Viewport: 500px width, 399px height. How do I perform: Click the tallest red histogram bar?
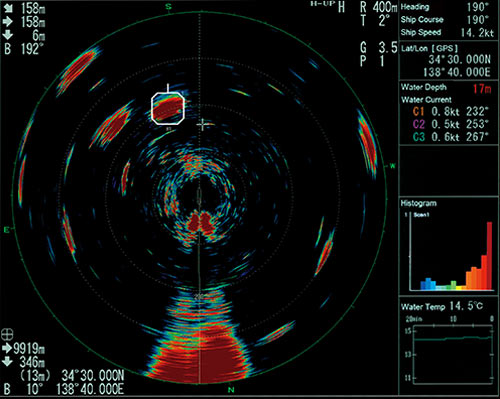tap(489, 256)
